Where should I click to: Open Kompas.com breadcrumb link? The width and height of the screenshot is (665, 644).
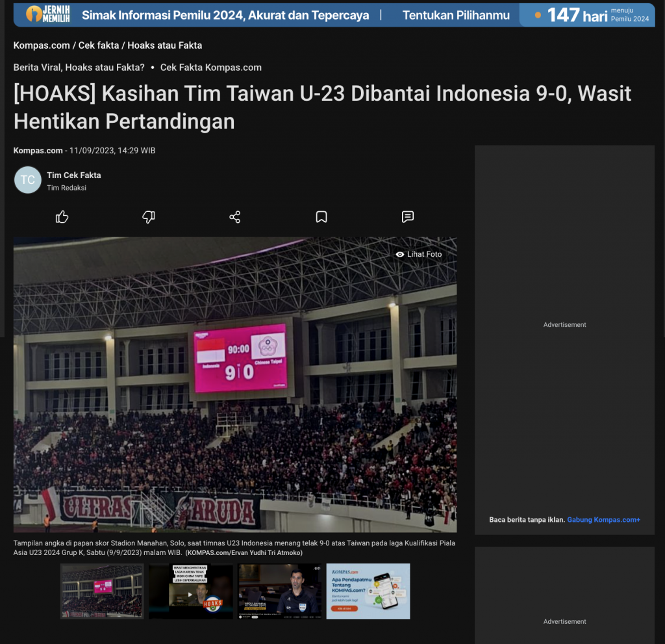[x=42, y=45]
